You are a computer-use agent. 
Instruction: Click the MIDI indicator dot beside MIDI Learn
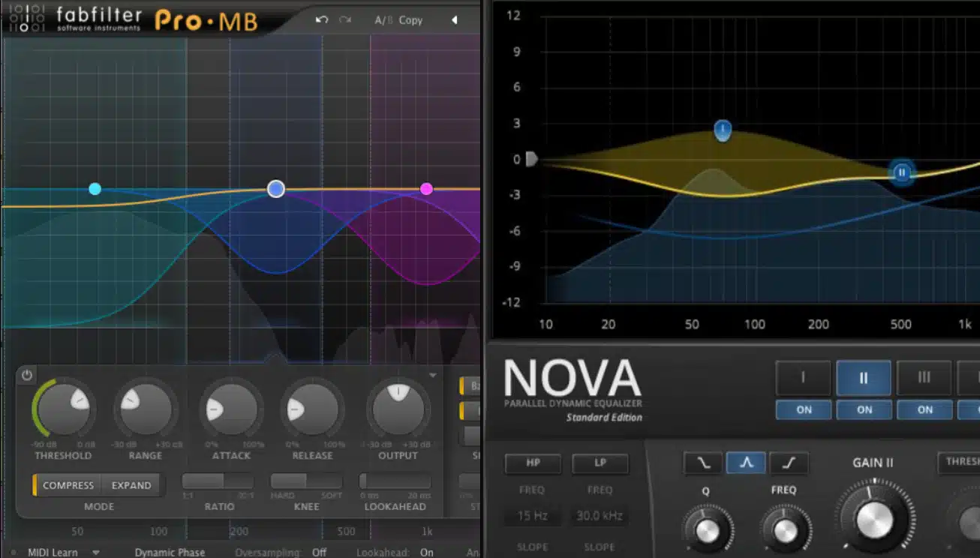13,553
